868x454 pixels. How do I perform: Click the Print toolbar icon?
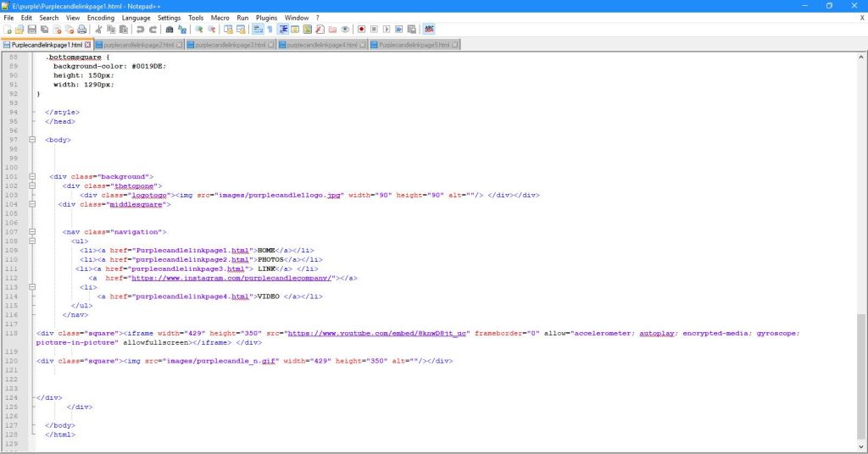click(82, 30)
